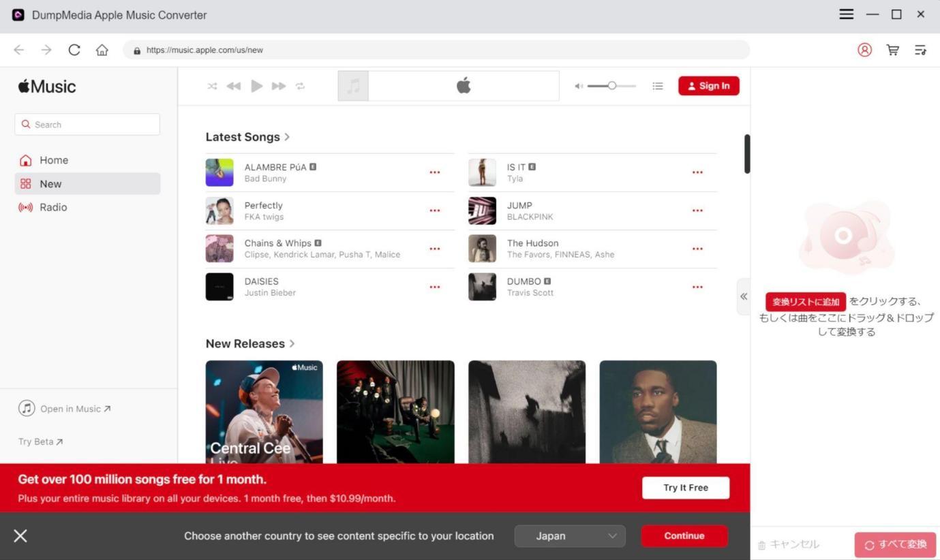940x560 pixels.
Task: Expand the Latest Songs section
Action: (247, 137)
